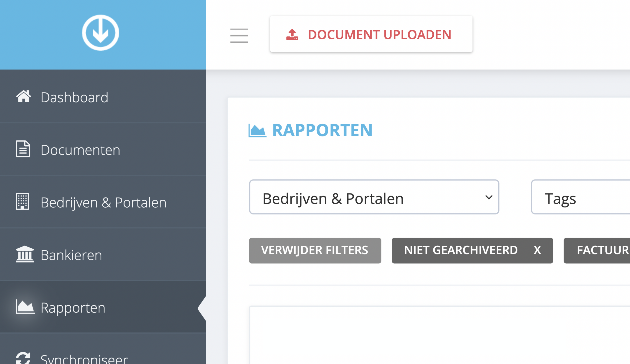
Task: Open the Dashboard menu item
Action: [x=103, y=96]
